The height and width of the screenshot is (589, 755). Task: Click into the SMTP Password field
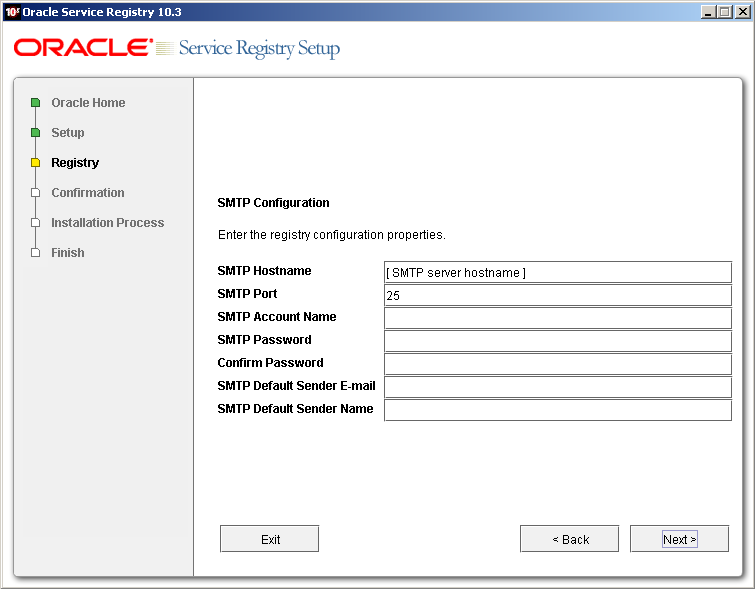coord(558,341)
